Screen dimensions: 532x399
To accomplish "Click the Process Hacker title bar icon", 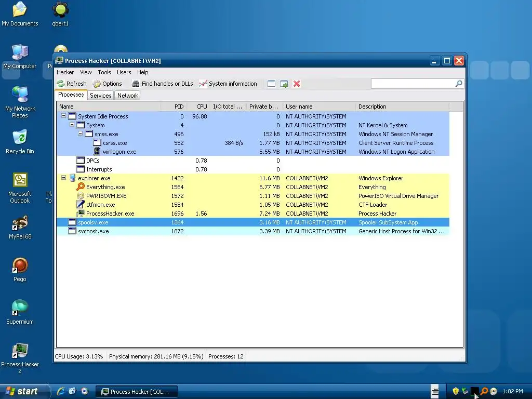I will (x=59, y=60).
